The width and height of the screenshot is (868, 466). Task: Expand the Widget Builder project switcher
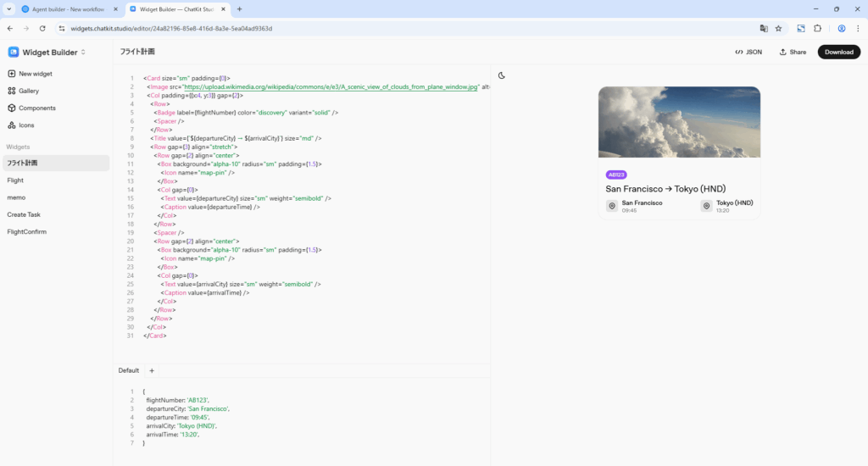point(83,53)
